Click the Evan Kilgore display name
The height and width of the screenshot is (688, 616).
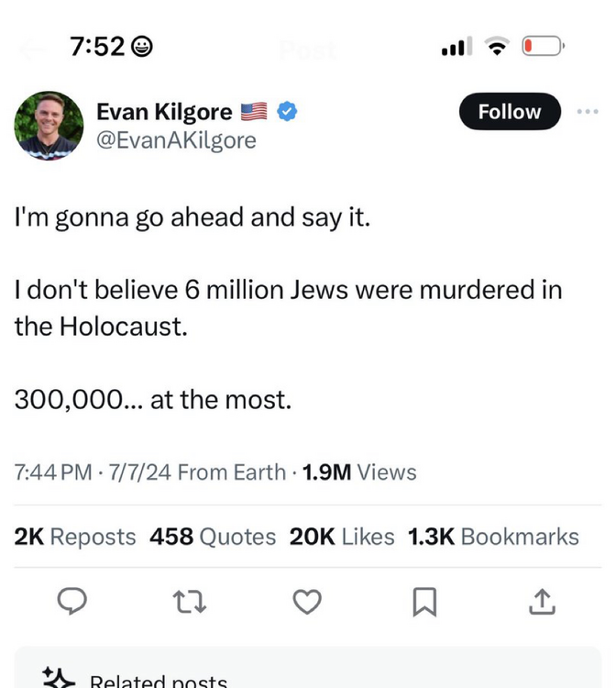click(164, 112)
